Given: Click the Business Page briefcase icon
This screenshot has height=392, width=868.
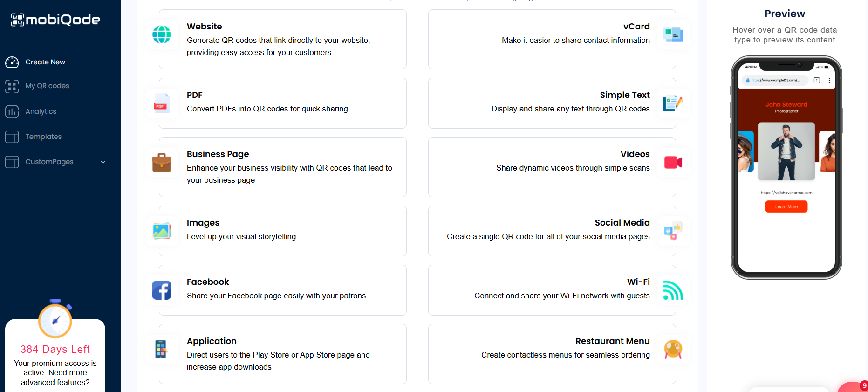Looking at the screenshot, I should tap(162, 162).
